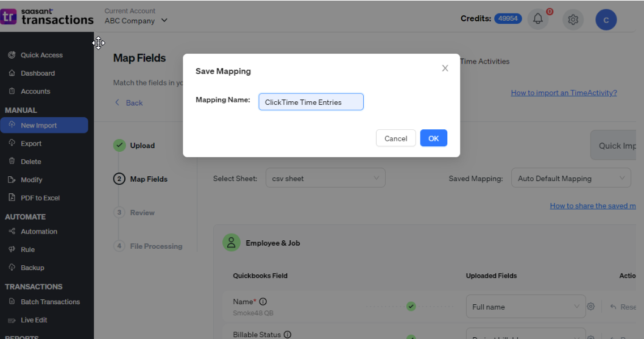Click Cancel in Save Mapping dialog
644x339 pixels.
coord(395,138)
